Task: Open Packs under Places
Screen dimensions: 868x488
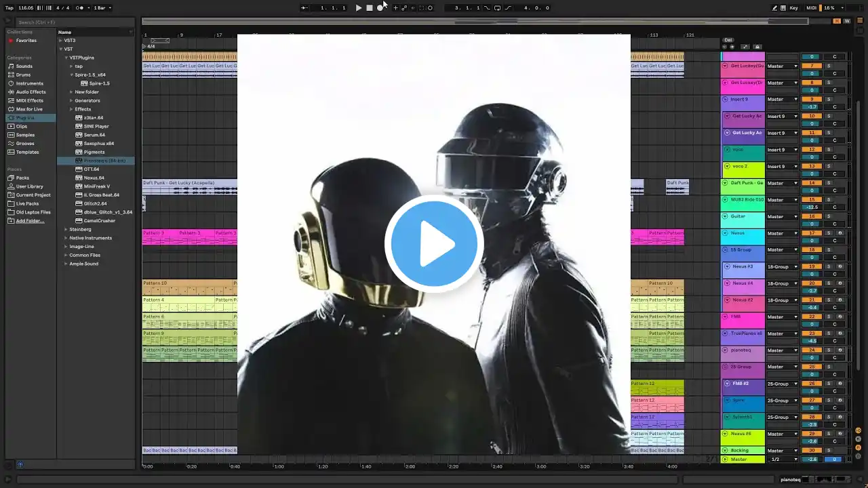Action: (22, 178)
